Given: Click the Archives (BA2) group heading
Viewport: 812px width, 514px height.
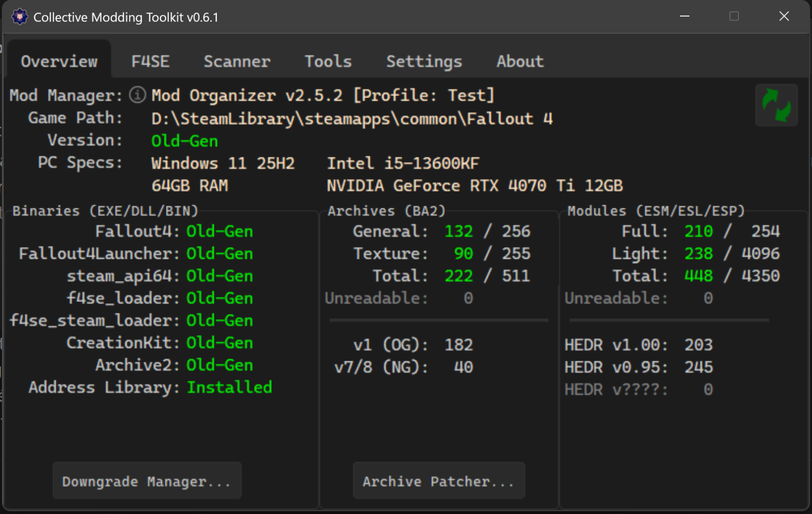Looking at the screenshot, I should point(386,211).
